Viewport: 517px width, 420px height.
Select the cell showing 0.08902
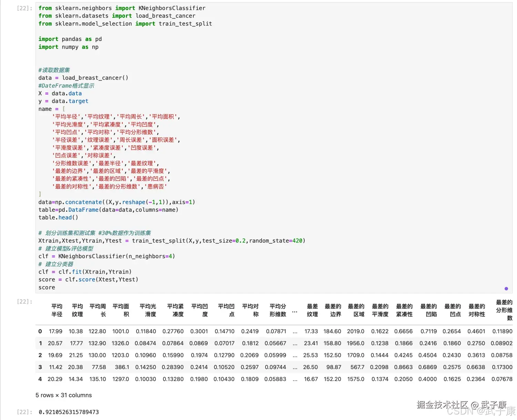coord(501,343)
